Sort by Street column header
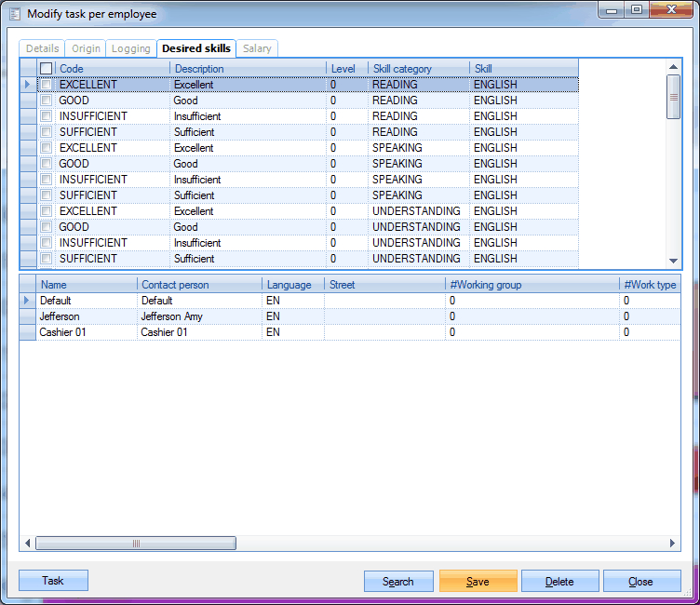This screenshot has height=605, width=700. click(384, 285)
